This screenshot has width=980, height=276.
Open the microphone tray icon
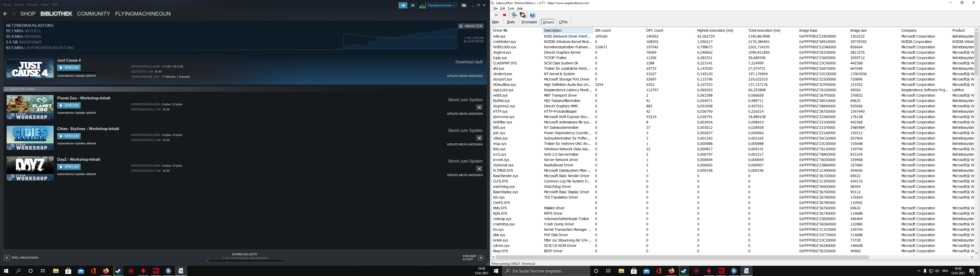click(x=925, y=271)
